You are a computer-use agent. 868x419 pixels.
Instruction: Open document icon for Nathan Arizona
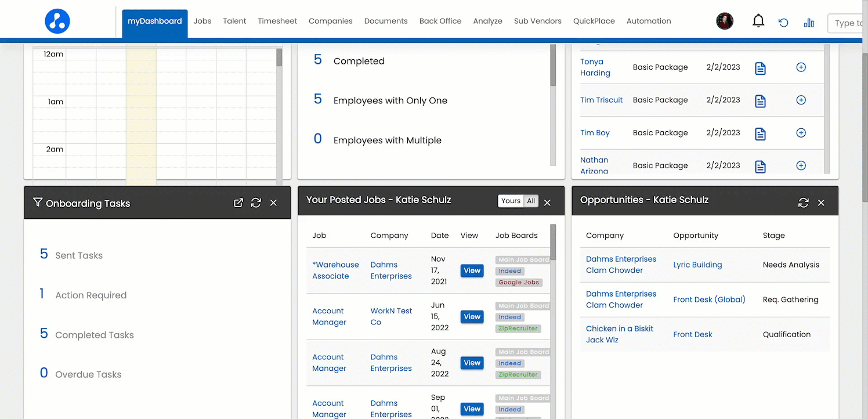[x=760, y=167]
